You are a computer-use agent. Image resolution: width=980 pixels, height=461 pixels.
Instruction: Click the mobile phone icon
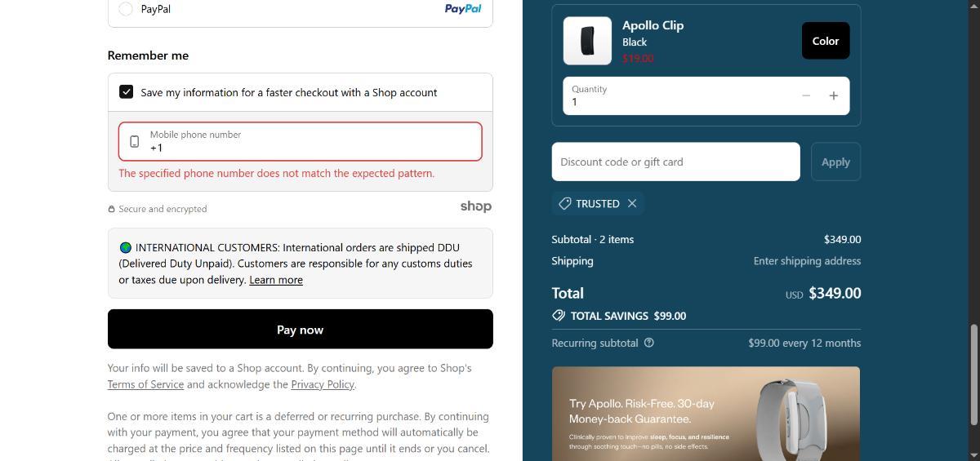(x=135, y=142)
